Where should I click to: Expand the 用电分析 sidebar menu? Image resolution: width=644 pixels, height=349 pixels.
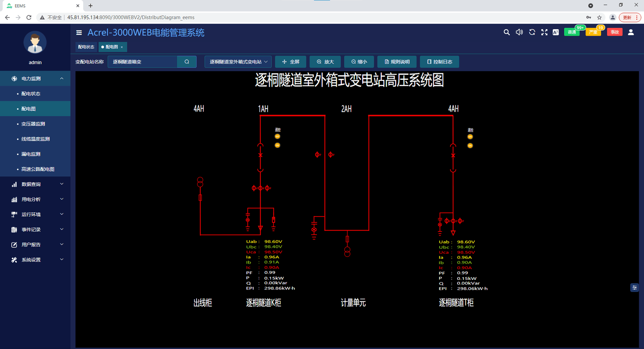click(x=35, y=199)
